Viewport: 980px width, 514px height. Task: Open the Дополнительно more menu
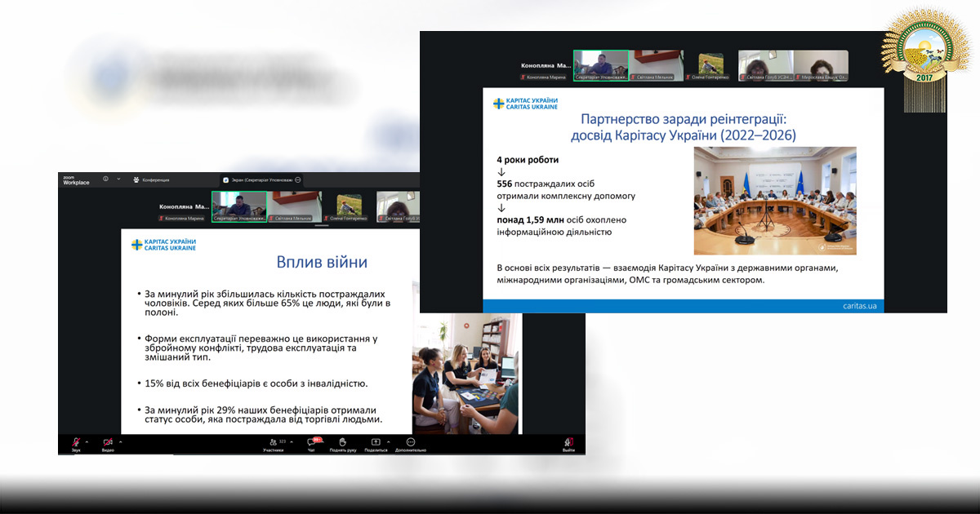tap(411, 444)
